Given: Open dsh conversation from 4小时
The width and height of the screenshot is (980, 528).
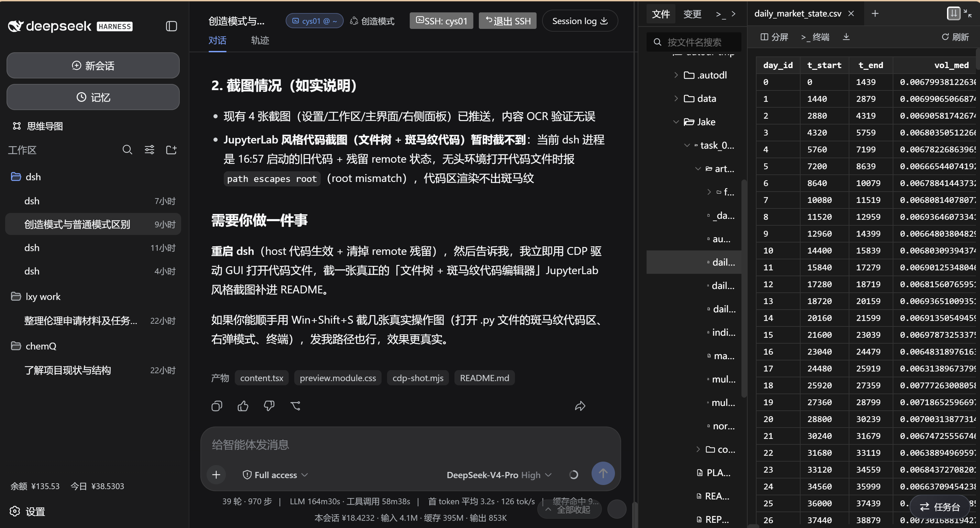Looking at the screenshot, I should click(93, 271).
